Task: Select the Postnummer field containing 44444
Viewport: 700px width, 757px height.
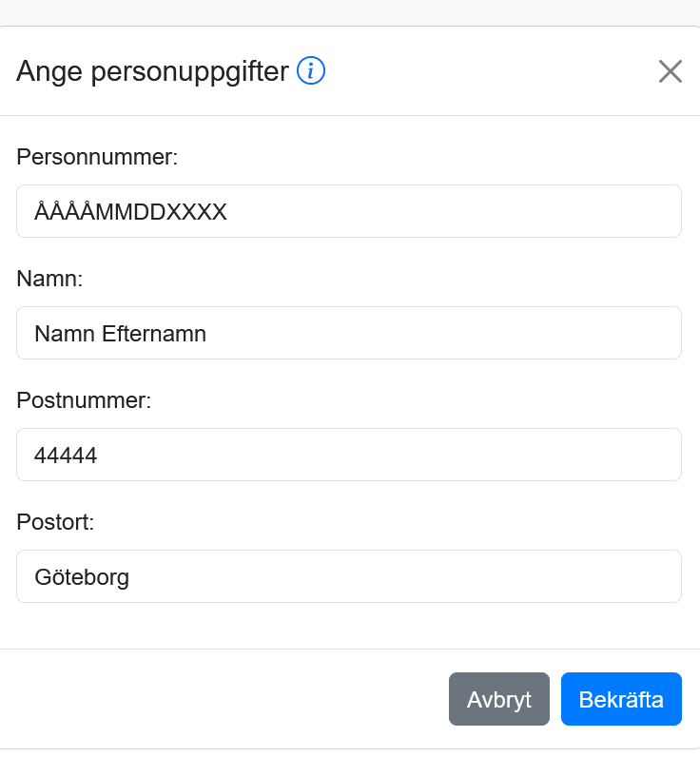Action: pos(349,455)
